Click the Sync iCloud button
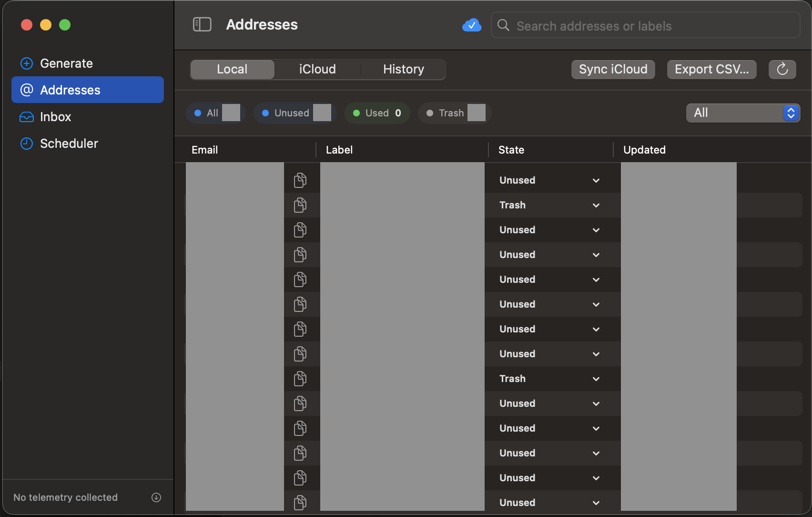Viewport: 812px width, 517px height. (x=613, y=70)
